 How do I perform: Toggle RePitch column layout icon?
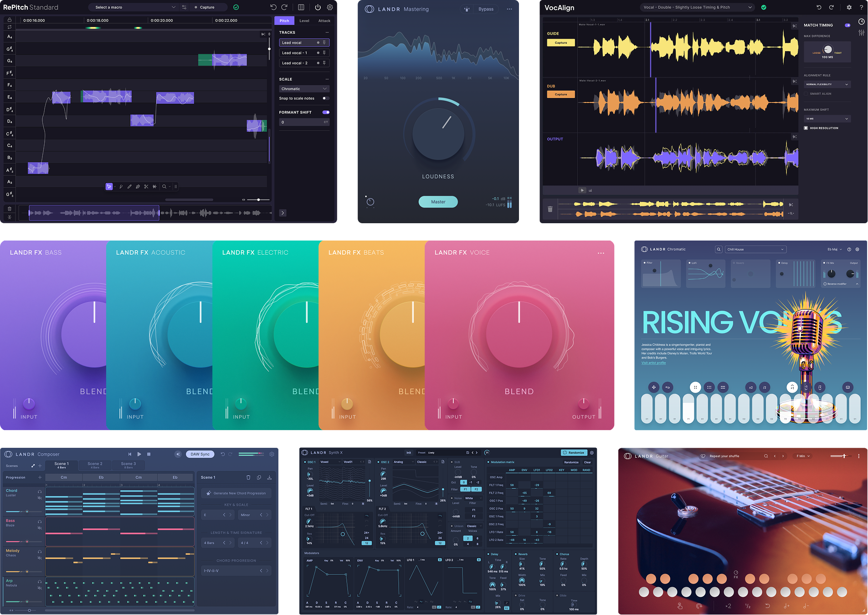coord(301,7)
